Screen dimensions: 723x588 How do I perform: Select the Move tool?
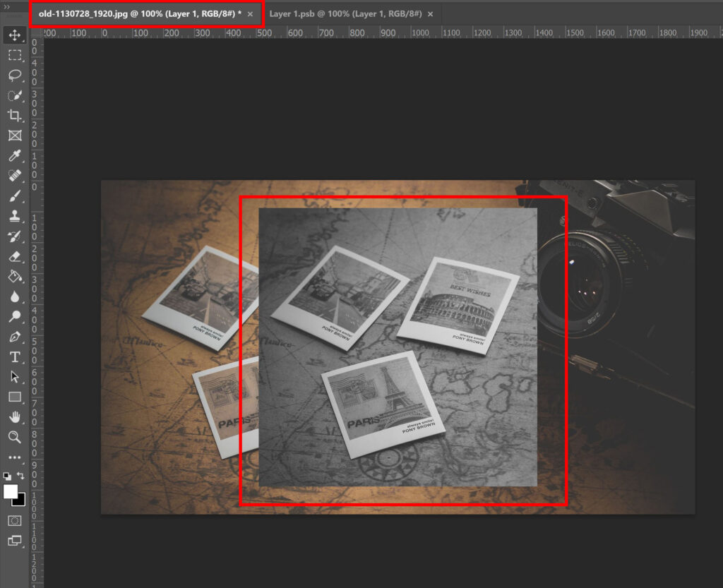pos(14,35)
